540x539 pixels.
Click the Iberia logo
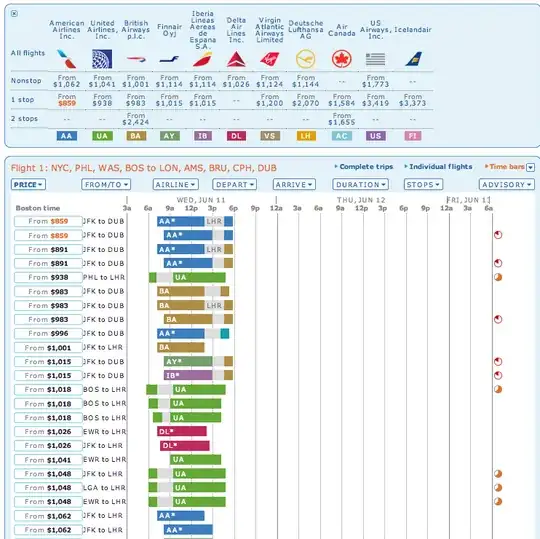202,59
